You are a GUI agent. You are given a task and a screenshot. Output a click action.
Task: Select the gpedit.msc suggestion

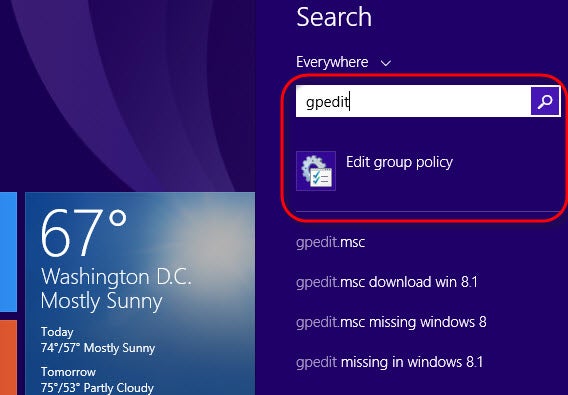(330, 242)
